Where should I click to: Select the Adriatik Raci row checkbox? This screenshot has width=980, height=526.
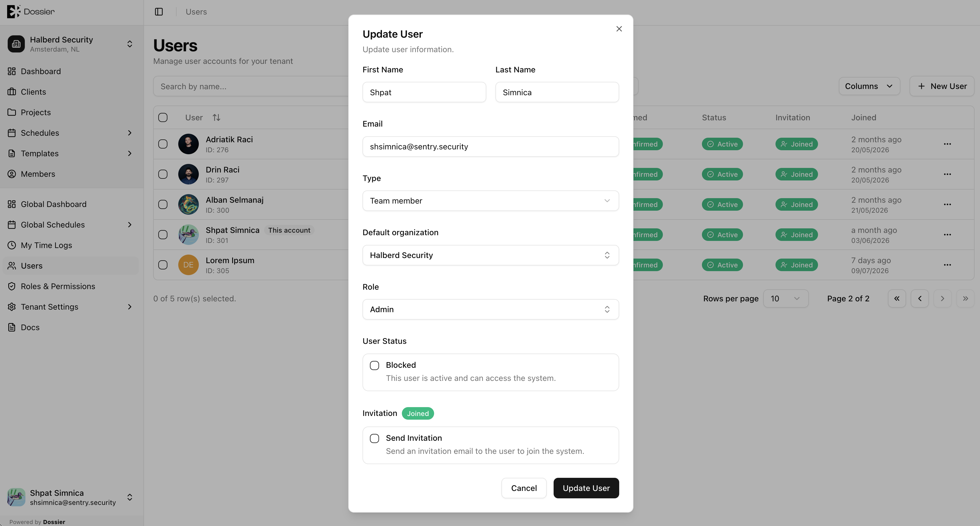click(163, 144)
